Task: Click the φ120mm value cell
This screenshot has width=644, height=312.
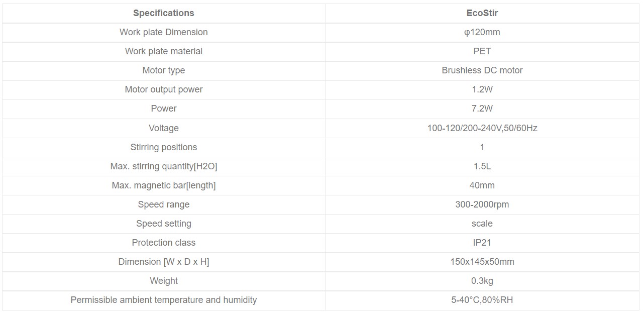Action: [x=482, y=32]
